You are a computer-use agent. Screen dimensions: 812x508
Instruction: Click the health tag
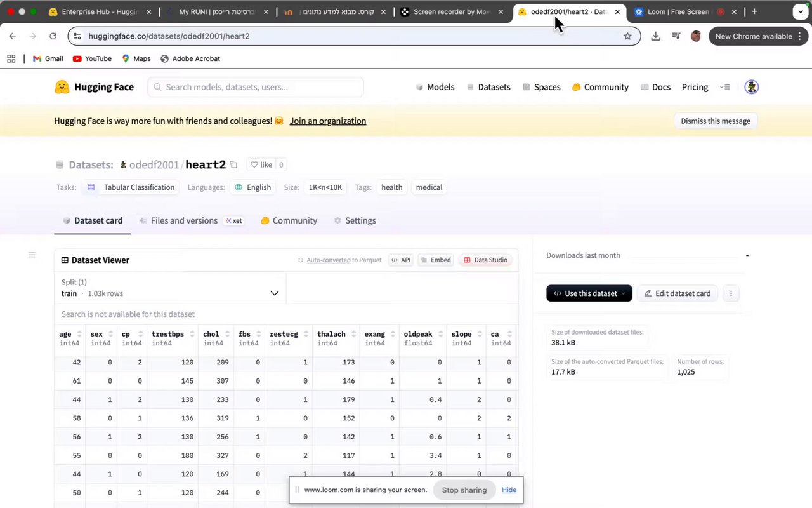pos(392,187)
